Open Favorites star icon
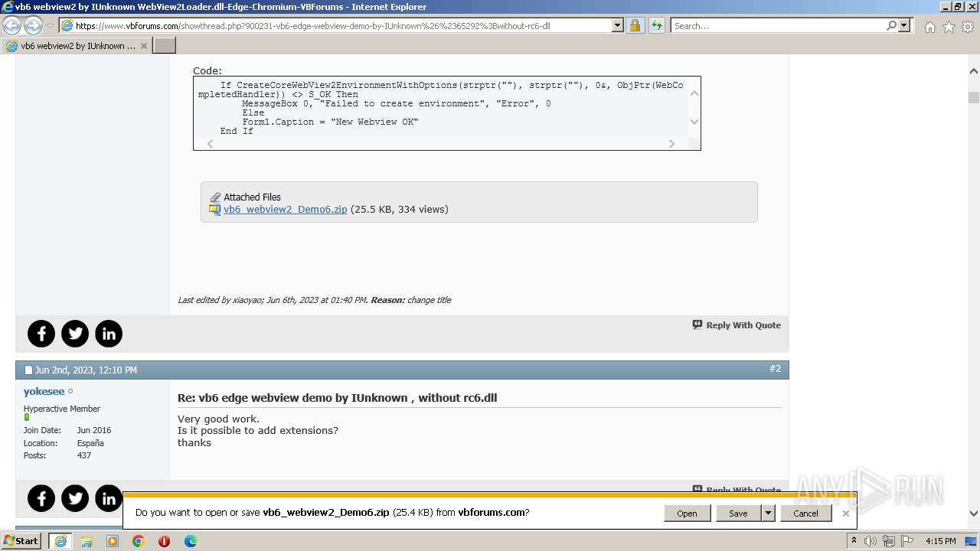Image resolution: width=980 pixels, height=551 pixels. pyautogui.click(x=949, y=27)
